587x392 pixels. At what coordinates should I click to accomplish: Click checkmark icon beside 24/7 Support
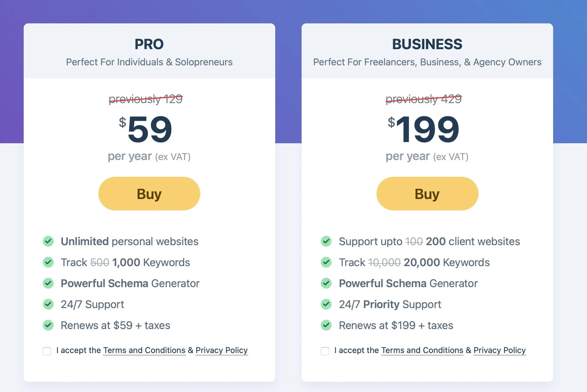point(48,304)
